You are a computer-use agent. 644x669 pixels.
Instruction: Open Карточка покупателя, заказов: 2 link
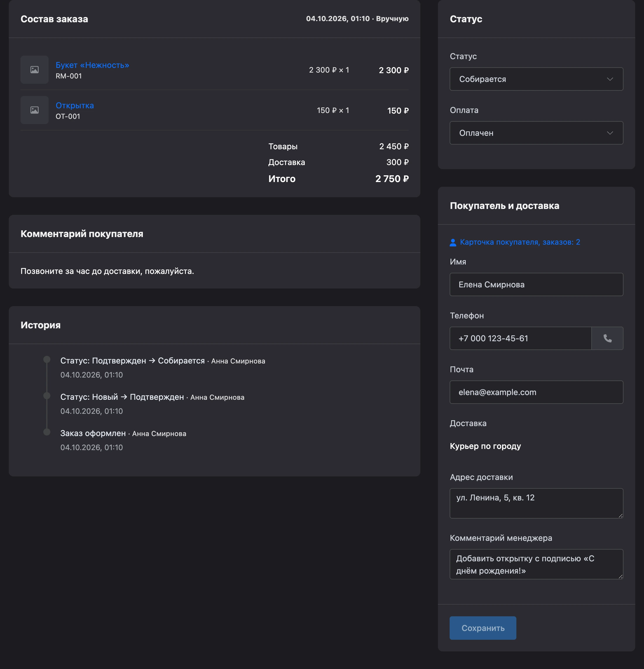coord(520,242)
